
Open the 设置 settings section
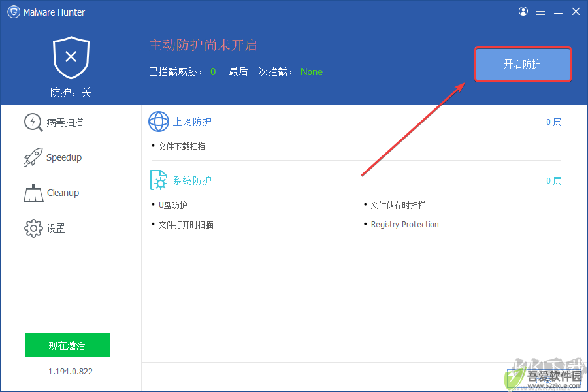tap(56, 228)
